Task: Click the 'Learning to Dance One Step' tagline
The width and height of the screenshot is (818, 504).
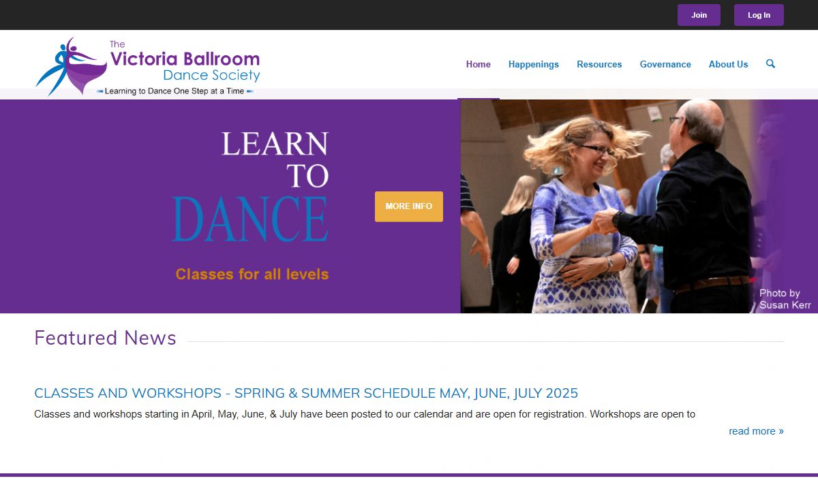Action: (x=175, y=91)
